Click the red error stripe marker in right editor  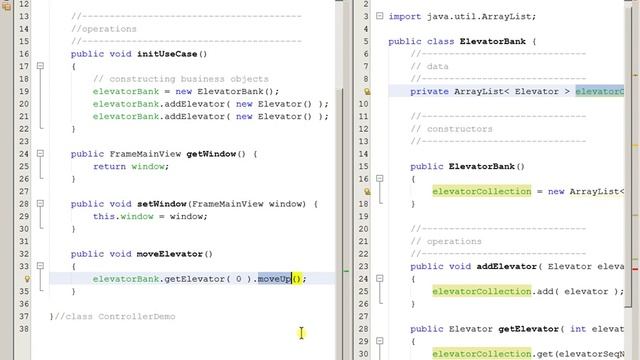click(635, 269)
